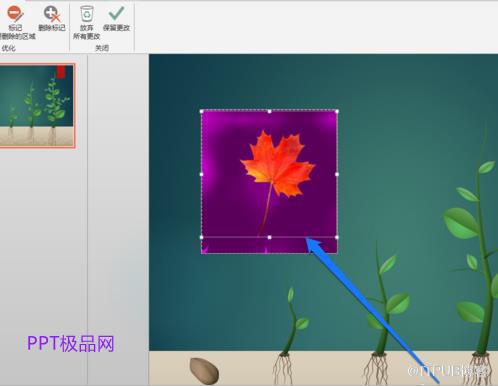The height and width of the screenshot is (386, 498).
Task: Click the top-left selection handle of the picture
Action: click(202, 111)
